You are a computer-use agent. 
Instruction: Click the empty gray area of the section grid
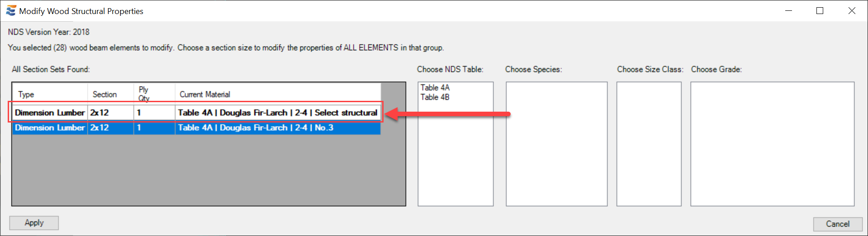[208, 172]
